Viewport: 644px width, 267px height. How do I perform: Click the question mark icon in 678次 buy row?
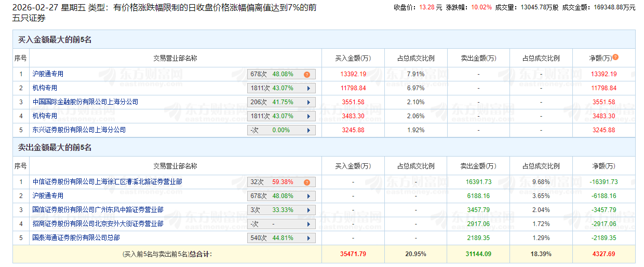click(x=307, y=74)
